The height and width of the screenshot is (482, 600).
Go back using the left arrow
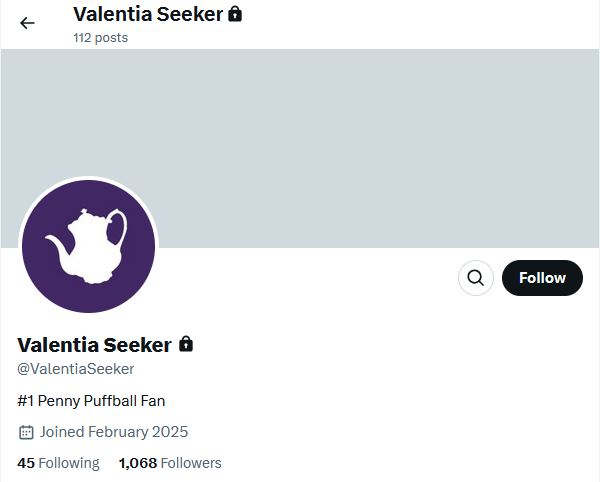(27, 23)
